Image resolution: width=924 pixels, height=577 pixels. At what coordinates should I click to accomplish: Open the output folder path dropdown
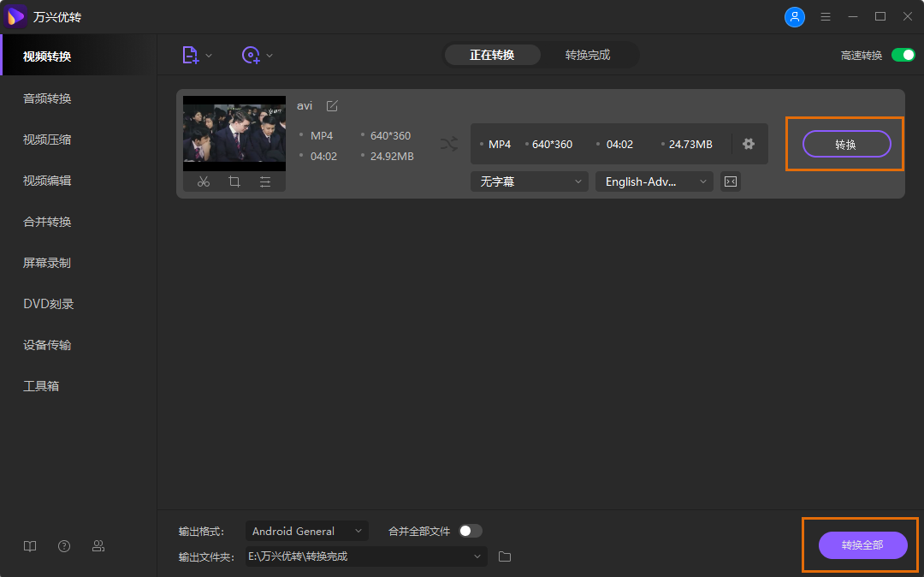click(x=366, y=556)
